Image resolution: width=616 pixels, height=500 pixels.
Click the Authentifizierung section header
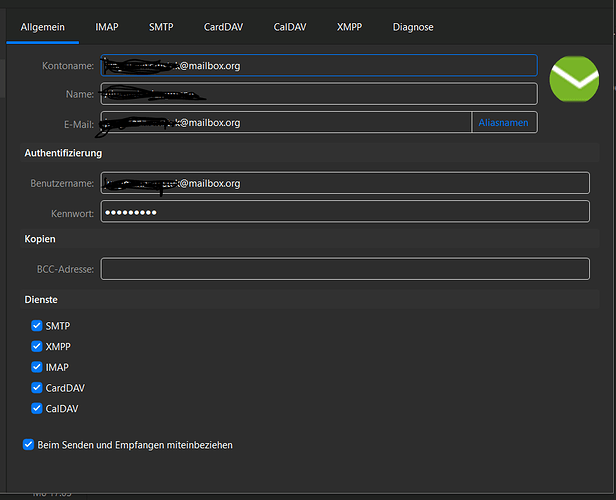coord(310,153)
